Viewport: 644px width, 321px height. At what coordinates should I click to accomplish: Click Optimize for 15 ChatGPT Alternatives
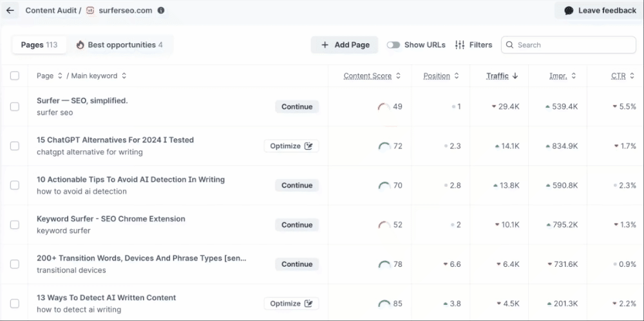point(291,146)
